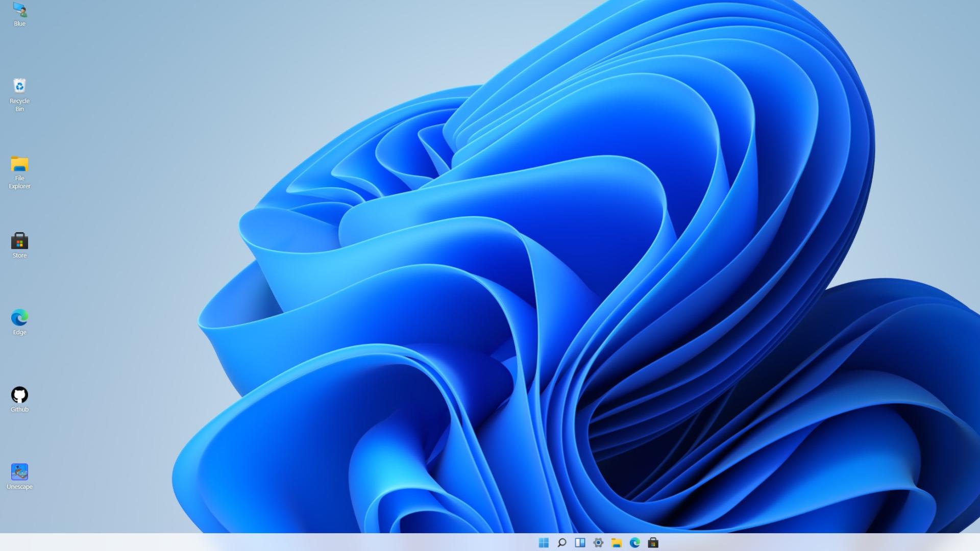This screenshot has height=551, width=980.
Task: Click the "Unescape" label under its icon
Action: [x=19, y=487]
